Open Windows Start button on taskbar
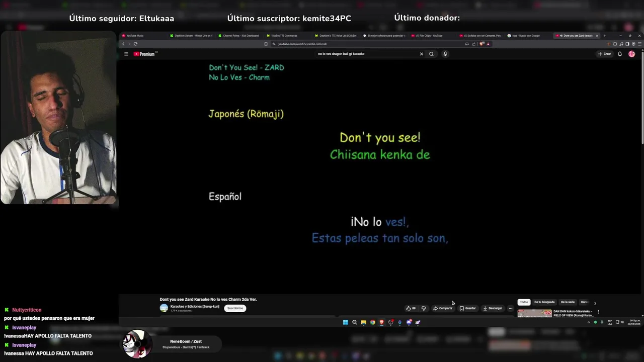Screen dimensions: 644x362 tap(345, 322)
